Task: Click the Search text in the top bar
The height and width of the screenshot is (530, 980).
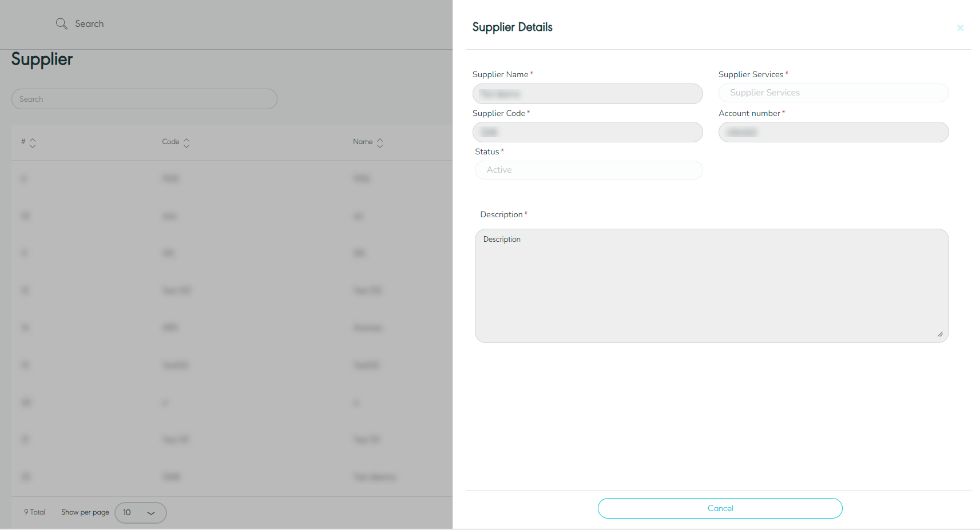Action: 89,23
